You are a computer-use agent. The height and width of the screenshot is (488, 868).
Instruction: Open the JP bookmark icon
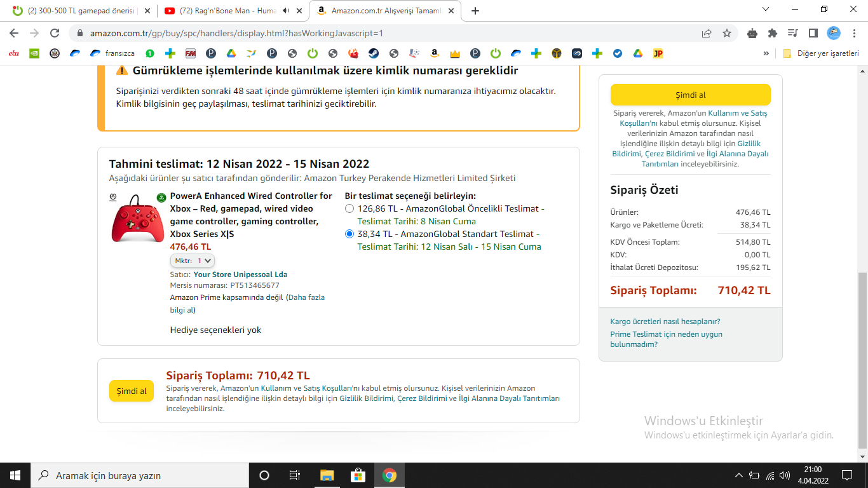pos(658,53)
